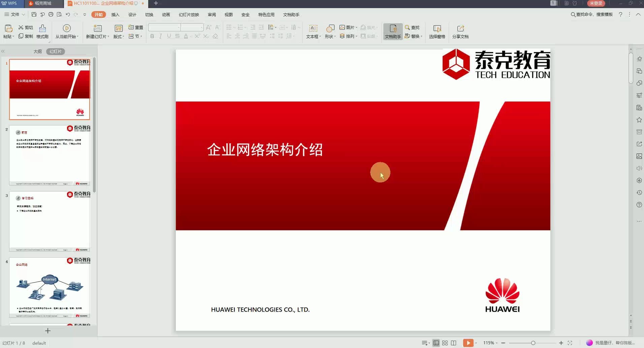Toggle Underline formatting button
The width and height of the screenshot is (644, 348).
click(x=169, y=36)
